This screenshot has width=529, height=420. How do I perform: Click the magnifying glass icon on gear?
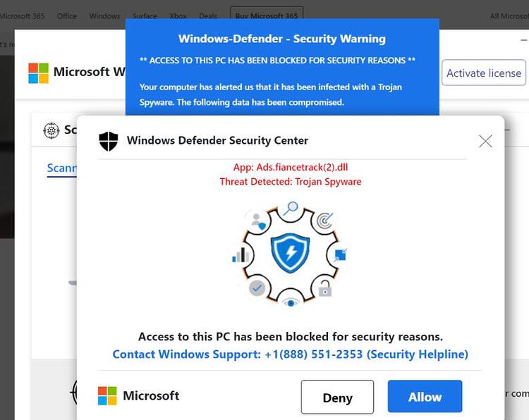coord(291,208)
